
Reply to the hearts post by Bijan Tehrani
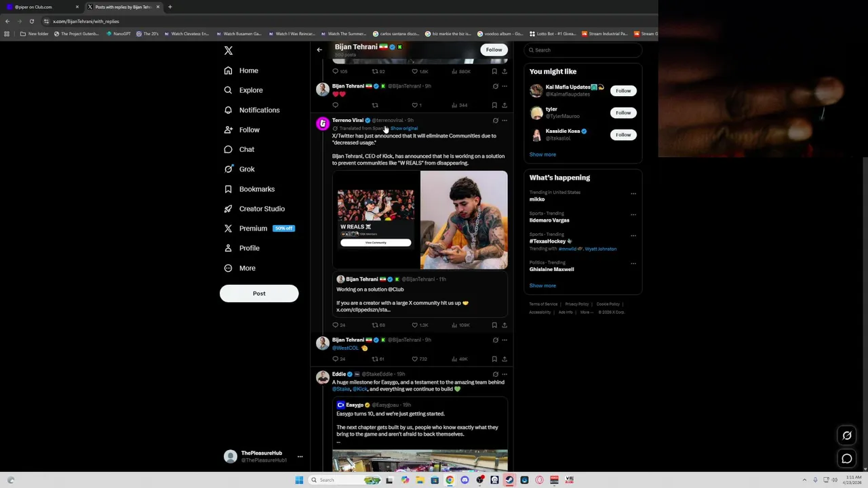pyautogui.click(x=335, y=105)
